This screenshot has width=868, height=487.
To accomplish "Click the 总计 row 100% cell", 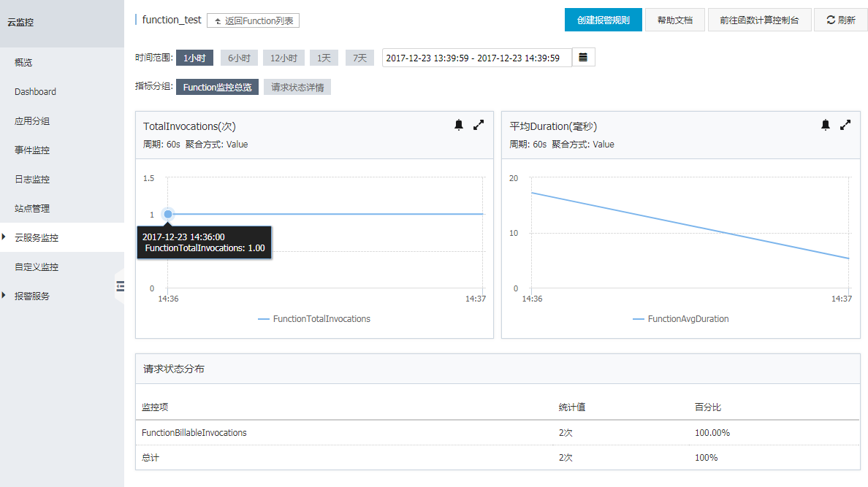I will coord(707,458).
